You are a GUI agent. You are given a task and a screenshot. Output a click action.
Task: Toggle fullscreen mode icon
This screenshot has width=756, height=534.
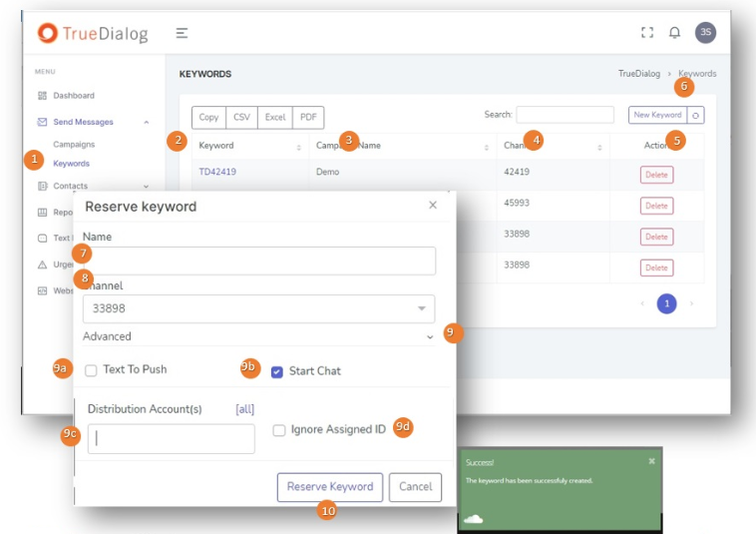tap(647, 33)
